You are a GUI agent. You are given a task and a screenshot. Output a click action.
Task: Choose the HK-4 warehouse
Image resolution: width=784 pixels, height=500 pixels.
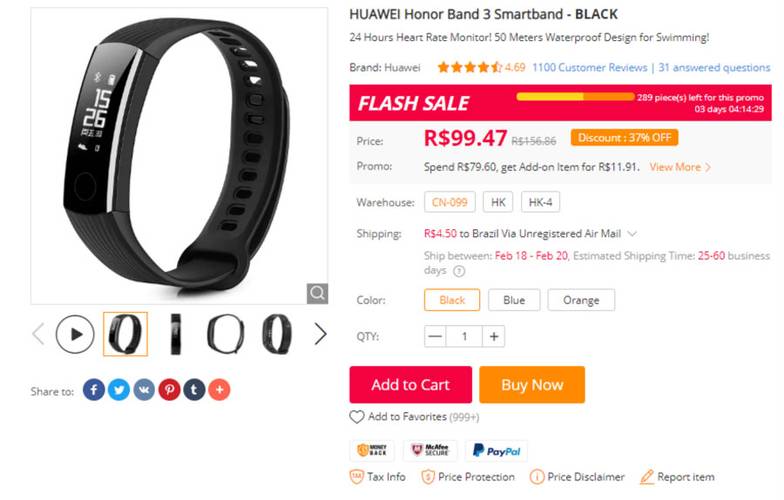tap(540, 202)
